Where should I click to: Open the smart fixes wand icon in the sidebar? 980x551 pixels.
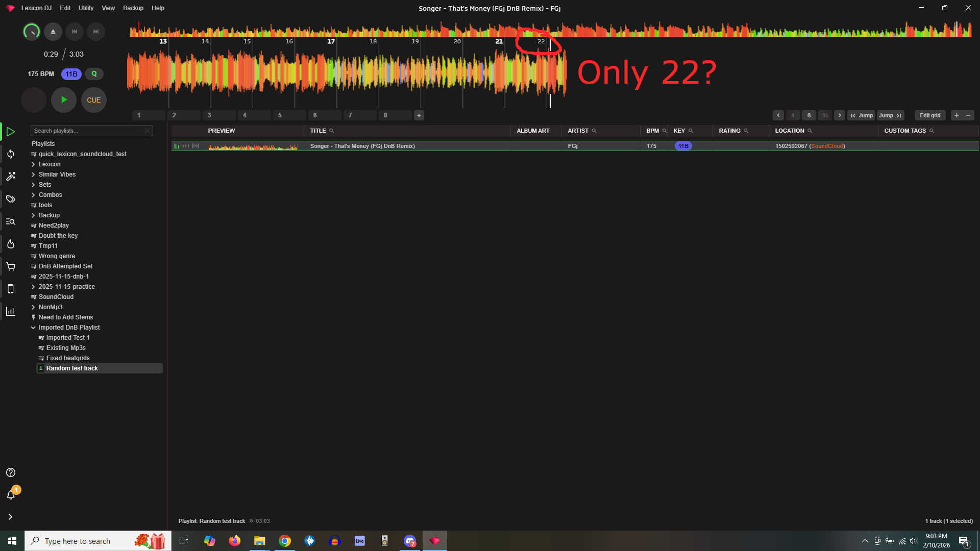11,177
